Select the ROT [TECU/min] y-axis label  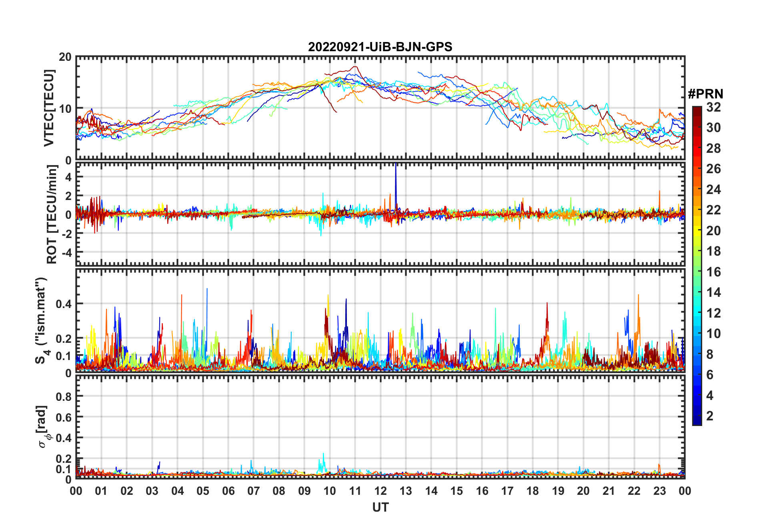click(x=52, y=214)
